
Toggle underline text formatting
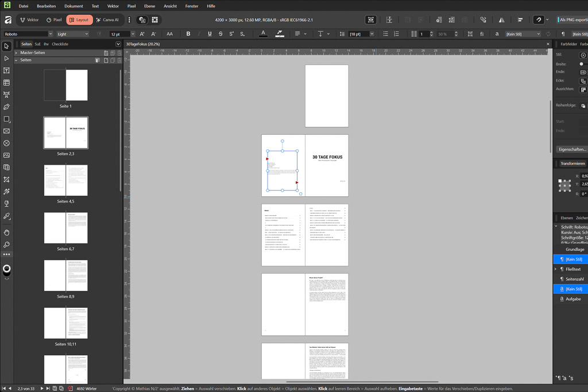[x=210, y=34]
